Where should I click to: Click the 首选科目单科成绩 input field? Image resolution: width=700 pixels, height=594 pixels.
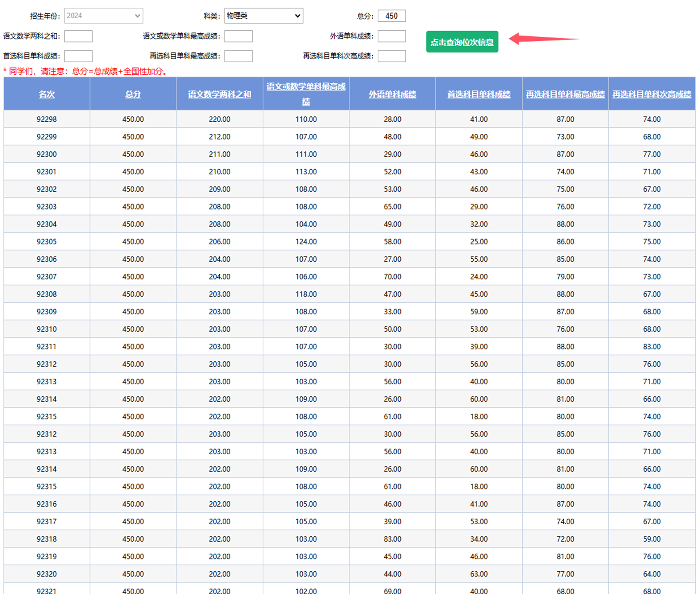click(78, 56)
